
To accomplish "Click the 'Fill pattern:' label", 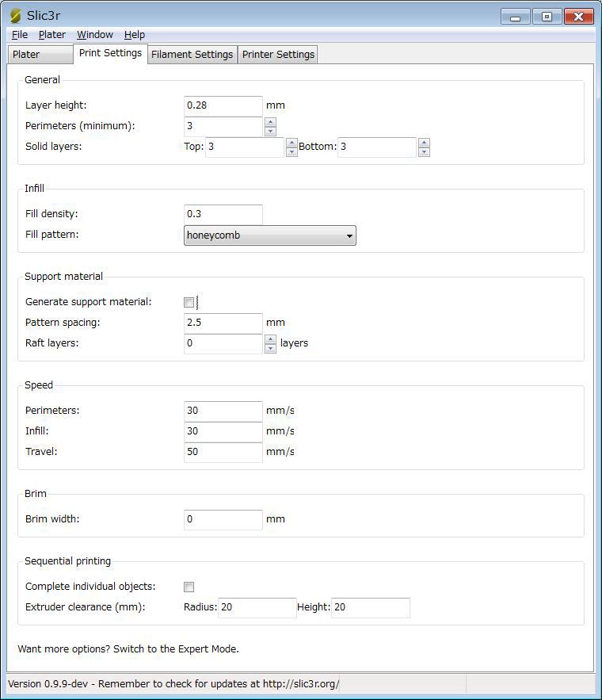I will (x=51, y=235).
